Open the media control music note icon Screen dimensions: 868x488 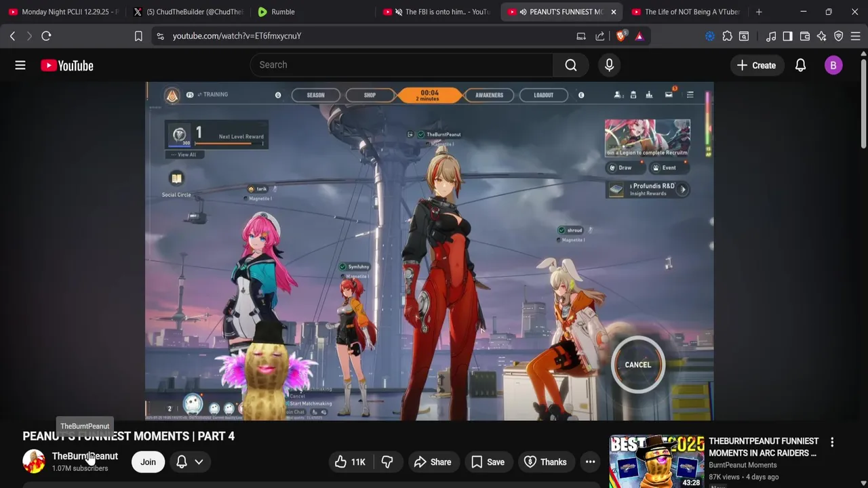point(771,36)
